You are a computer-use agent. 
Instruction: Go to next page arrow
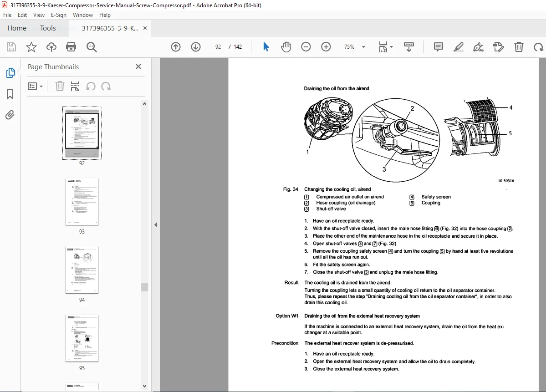(196, 46)
